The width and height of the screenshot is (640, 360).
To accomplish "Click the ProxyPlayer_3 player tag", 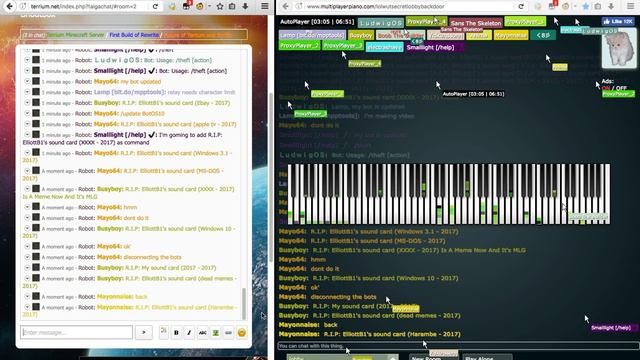I will [343, 46].
